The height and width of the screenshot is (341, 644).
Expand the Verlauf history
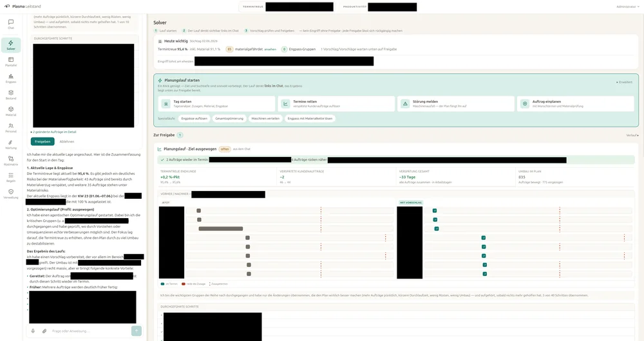(x=632, y=135)
